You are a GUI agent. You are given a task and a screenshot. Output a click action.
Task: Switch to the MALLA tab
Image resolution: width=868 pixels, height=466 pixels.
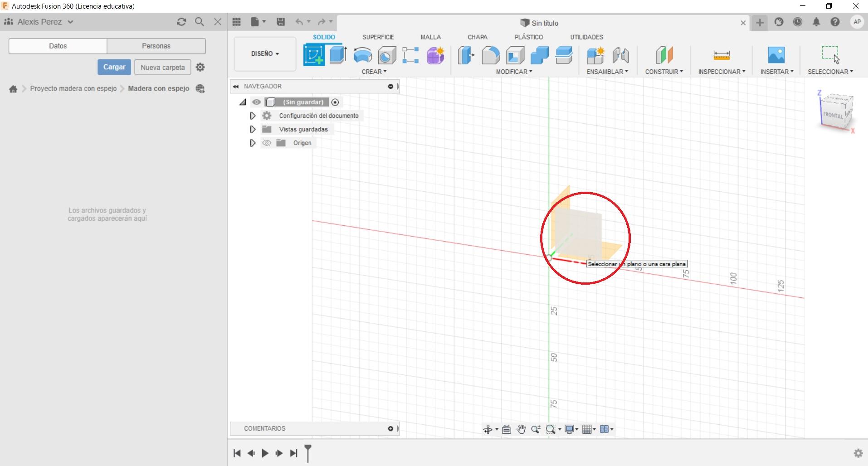pyautogui.click(x=430, y=37)
